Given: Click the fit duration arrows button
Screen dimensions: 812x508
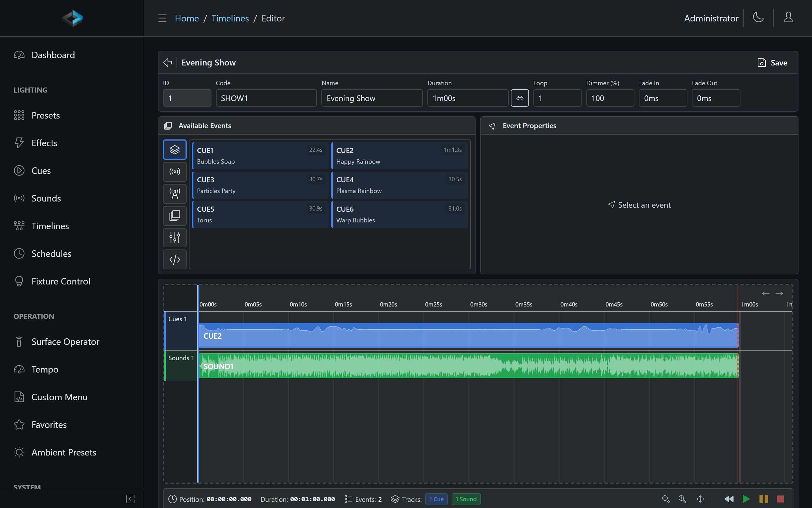Looking at the screenshot, I should coord(520,98).
